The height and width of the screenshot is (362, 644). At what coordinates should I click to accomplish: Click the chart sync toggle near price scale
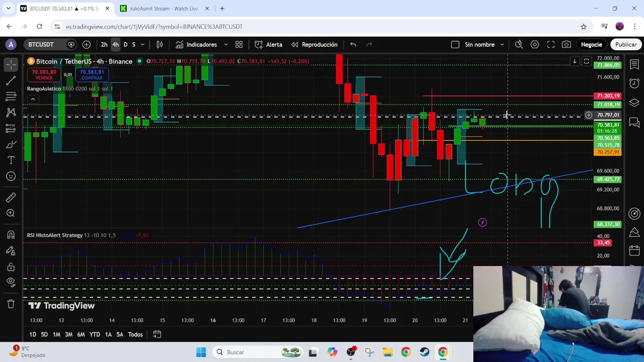click(x=586, y=61)
